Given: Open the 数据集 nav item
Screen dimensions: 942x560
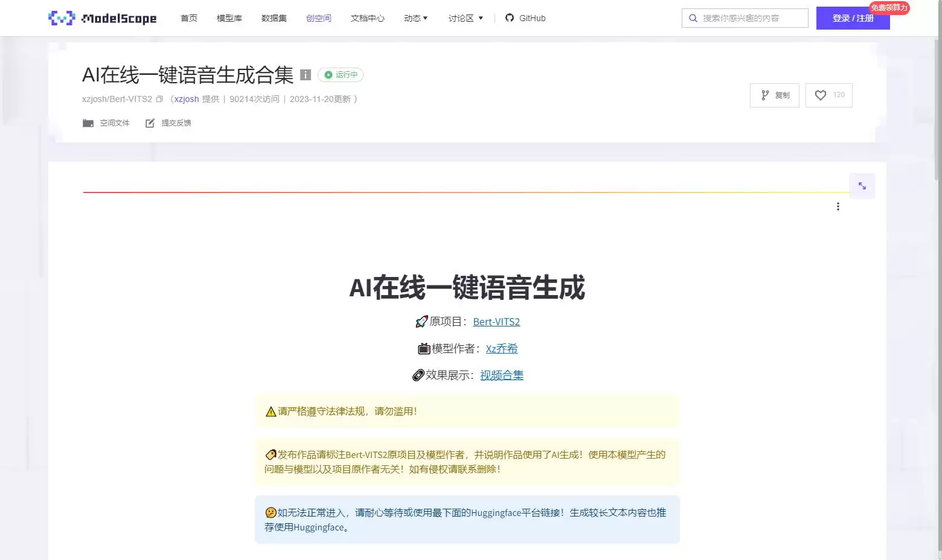Looking at the screenshot, I should tap(274, 18).
